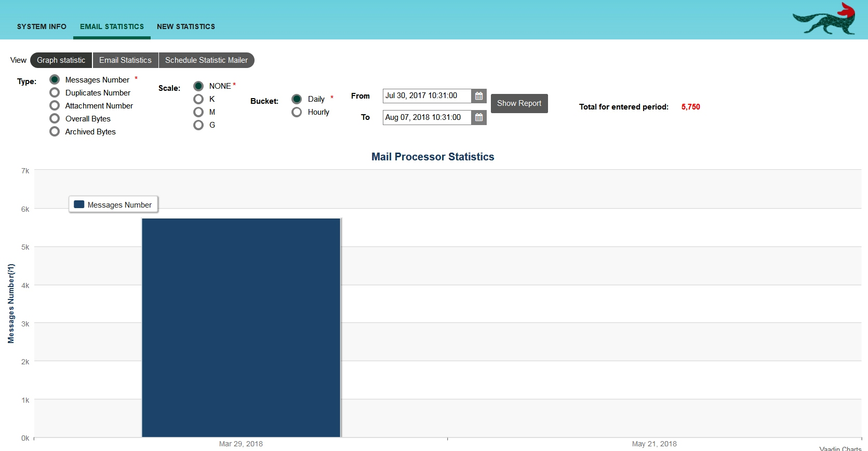The width and height of the screenshot is (868, 451).
Task: Click the To date input field
Action: point(427,118)
